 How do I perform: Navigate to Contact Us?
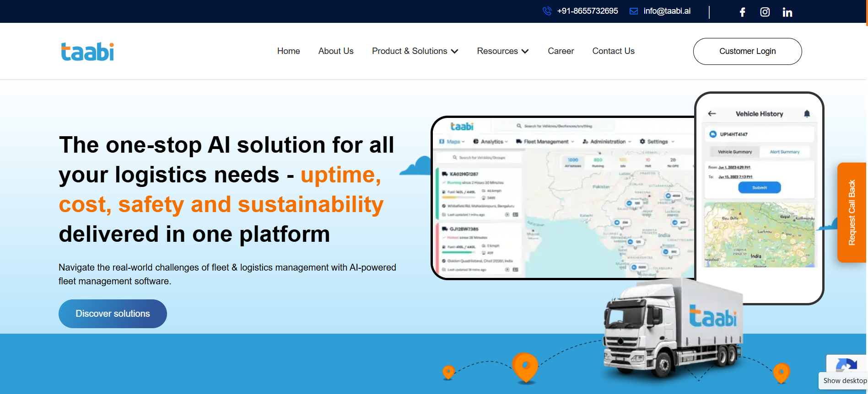613,51
